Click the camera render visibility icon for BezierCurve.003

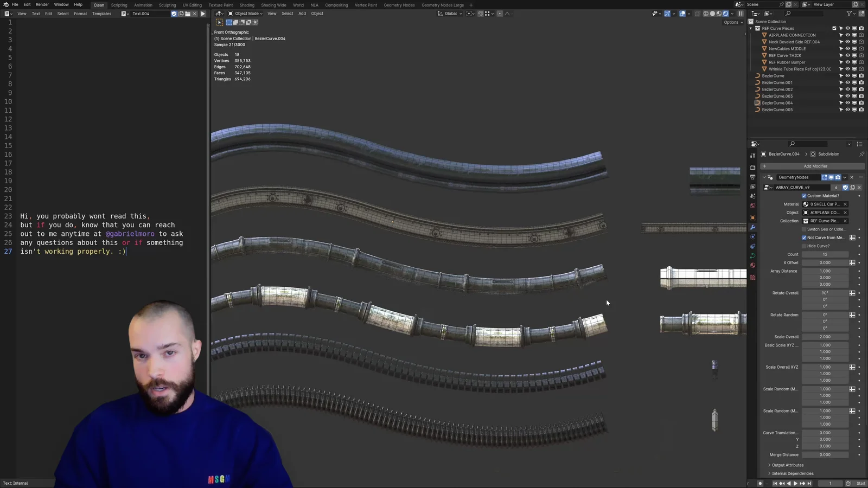pyautogui.click(x=861, y=96)
